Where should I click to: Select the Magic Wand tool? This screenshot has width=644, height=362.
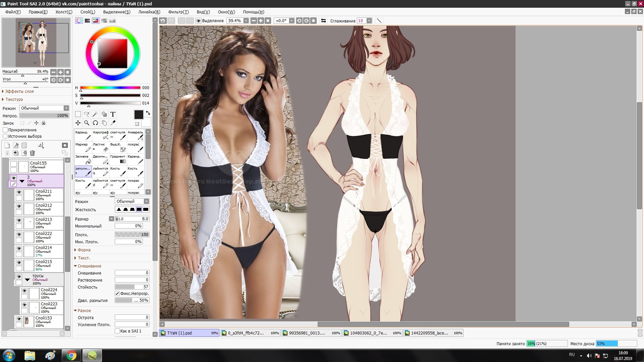(95, 114)
